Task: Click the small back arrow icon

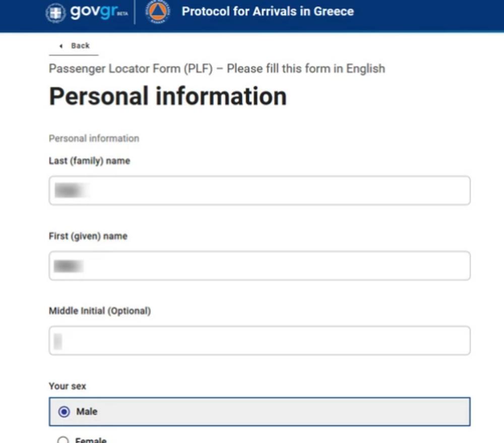Action: click(61, 46)
